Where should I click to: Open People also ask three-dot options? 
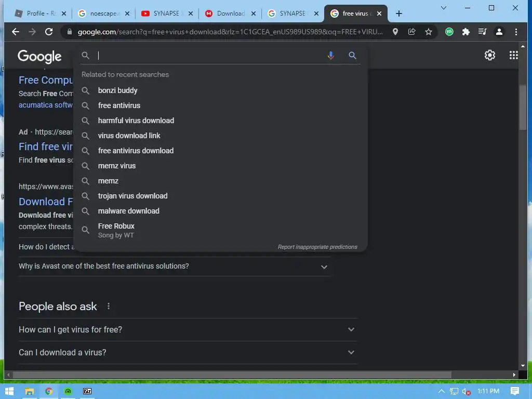(109, 307)
